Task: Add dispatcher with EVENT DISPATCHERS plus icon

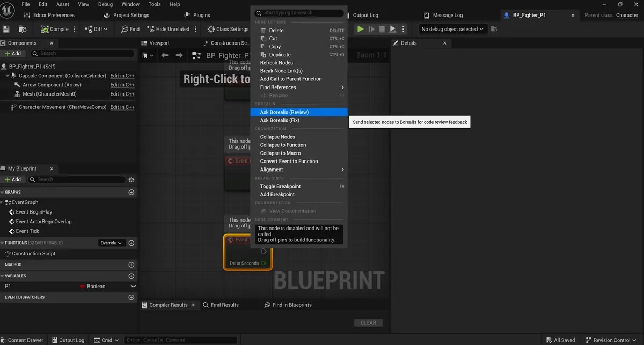Action: pos(131,297)
